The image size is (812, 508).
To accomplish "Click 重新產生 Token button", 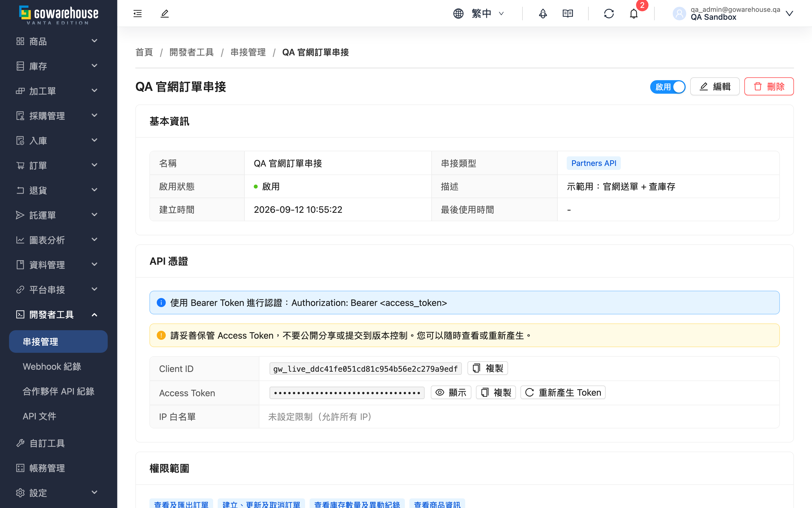I will (x=563, y=392).
